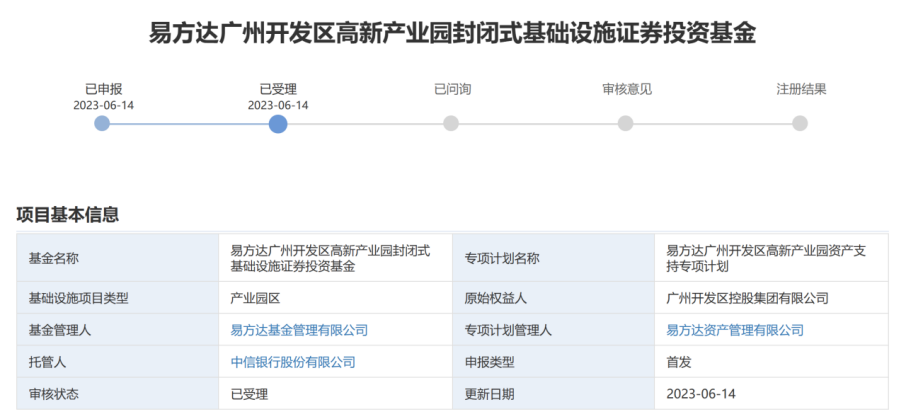The height and width of the screenshot is (419, 906).
Task: Click the 基金名称 label cell
Action: (x=118, y=258)
